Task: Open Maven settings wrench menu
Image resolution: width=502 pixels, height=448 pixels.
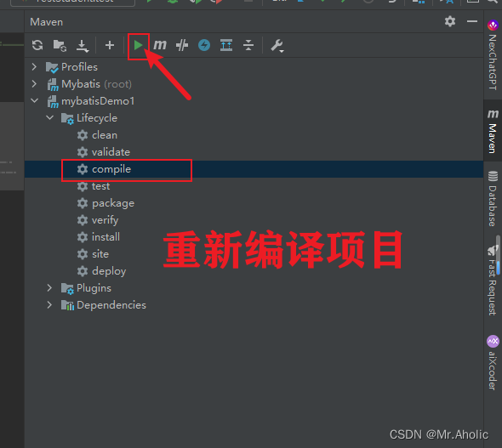Action: (x=277, y=46)
